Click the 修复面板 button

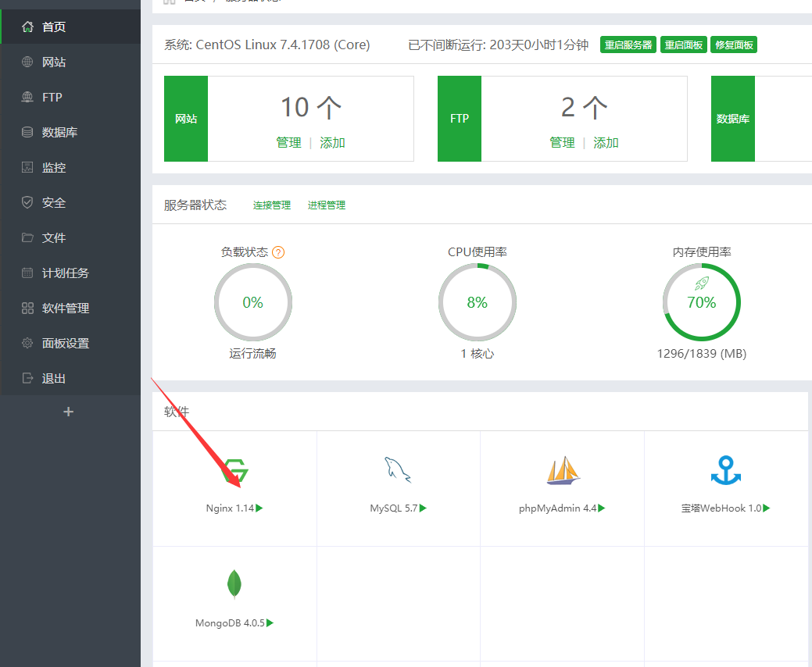[x=734, y=45]
